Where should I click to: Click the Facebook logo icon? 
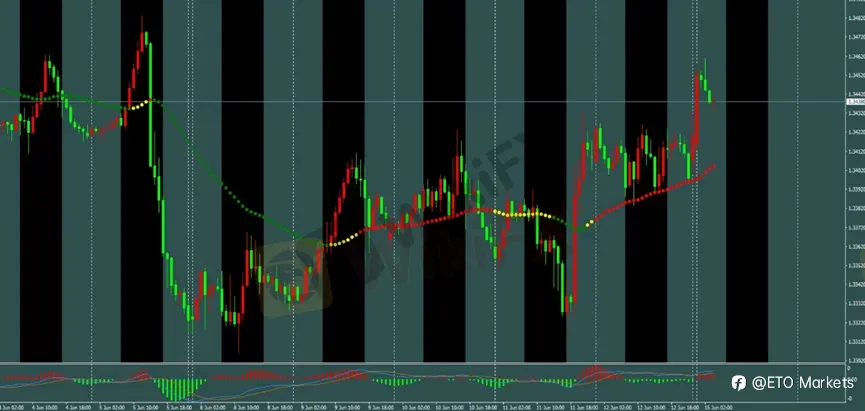[x=739, y=382]
